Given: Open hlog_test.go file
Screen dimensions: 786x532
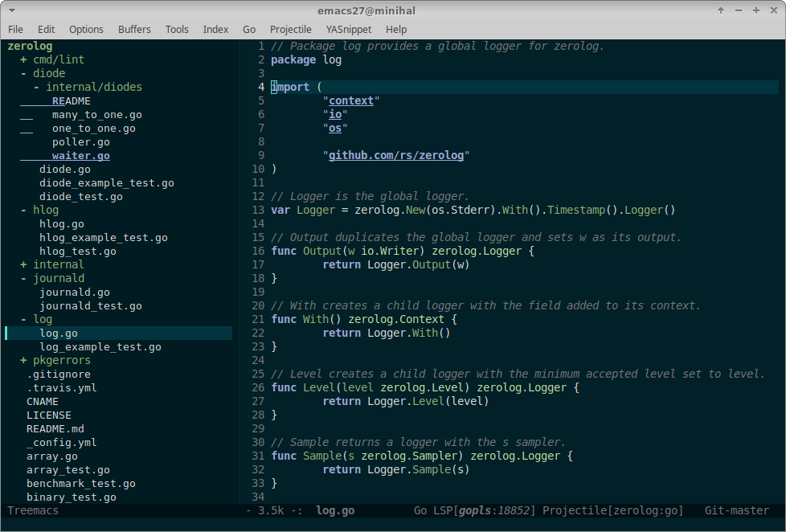Looking at the screenshot, I should (78, 252).
